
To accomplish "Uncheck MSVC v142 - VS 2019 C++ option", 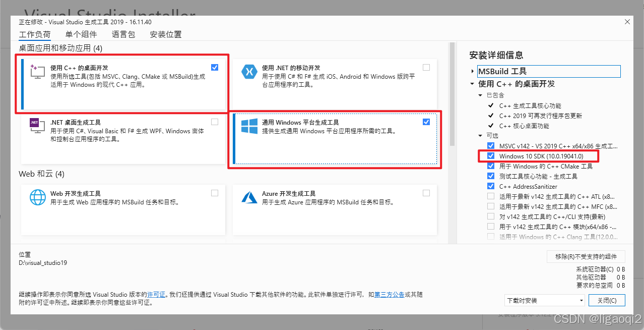I will (x=491, y=146).
